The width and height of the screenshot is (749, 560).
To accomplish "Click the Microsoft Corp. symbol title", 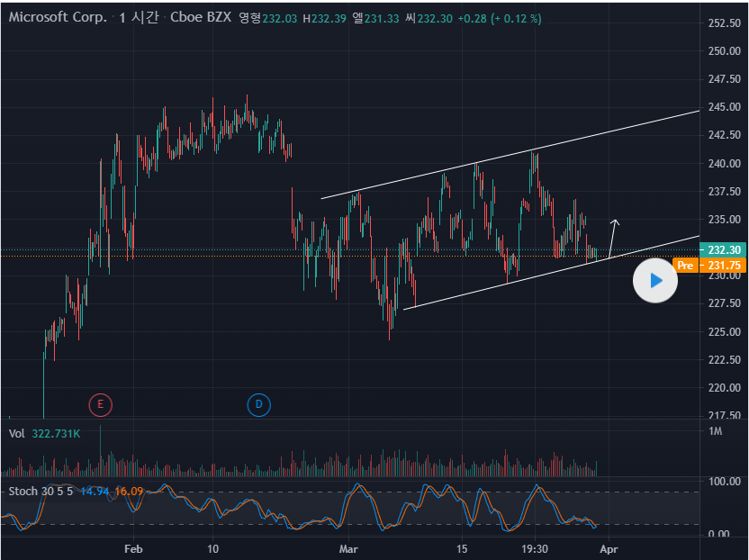I will (x=58, y=18).
